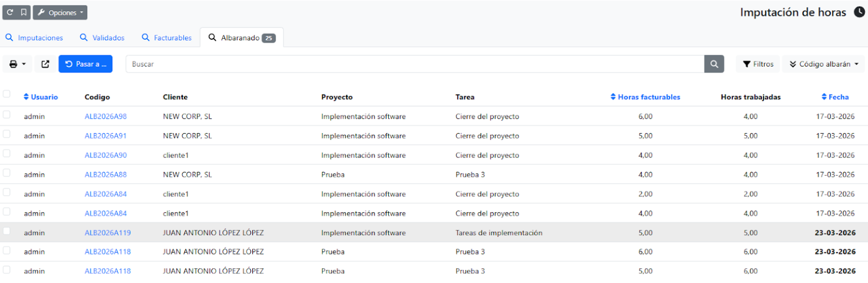This screenshot has width=868, height=283.
Task: Expand the printer options dropdown
Action: point(17,64)
